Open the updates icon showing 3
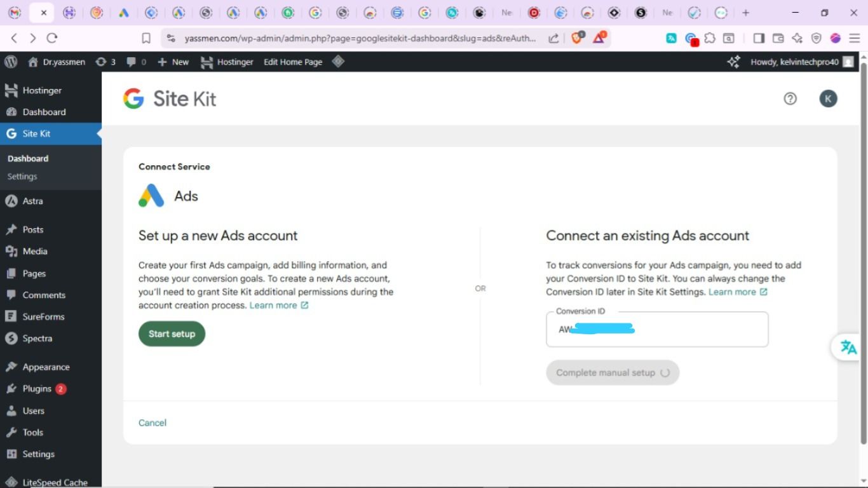 [105, 62]
